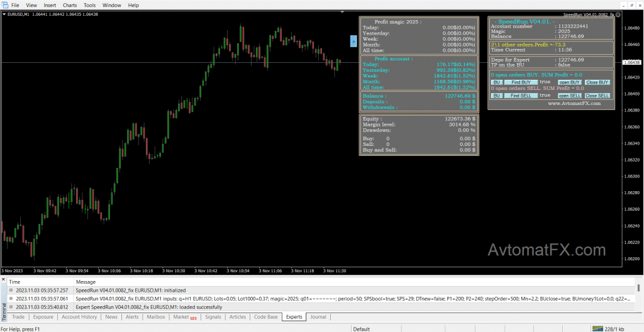644x332 pixels.
Task: Click the Close SELL button
Action: tap(597, 96)
